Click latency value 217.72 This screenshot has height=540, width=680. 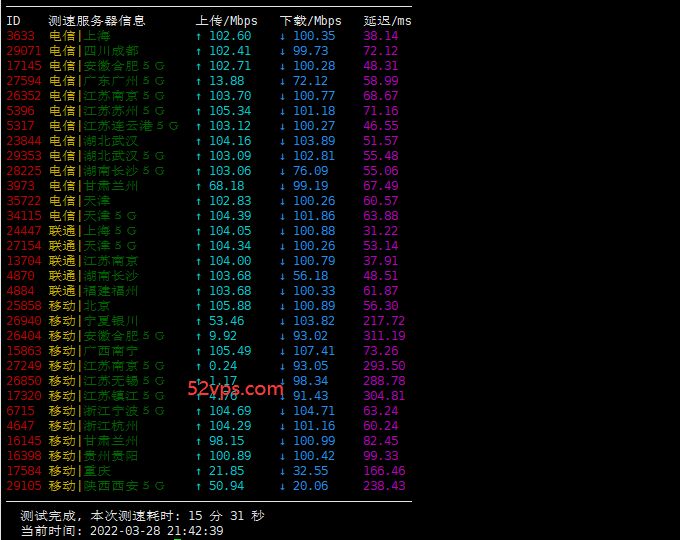384,321
